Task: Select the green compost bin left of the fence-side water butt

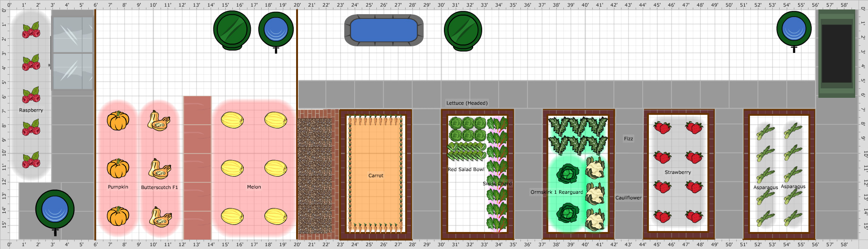Action: [x=232, y=31]
